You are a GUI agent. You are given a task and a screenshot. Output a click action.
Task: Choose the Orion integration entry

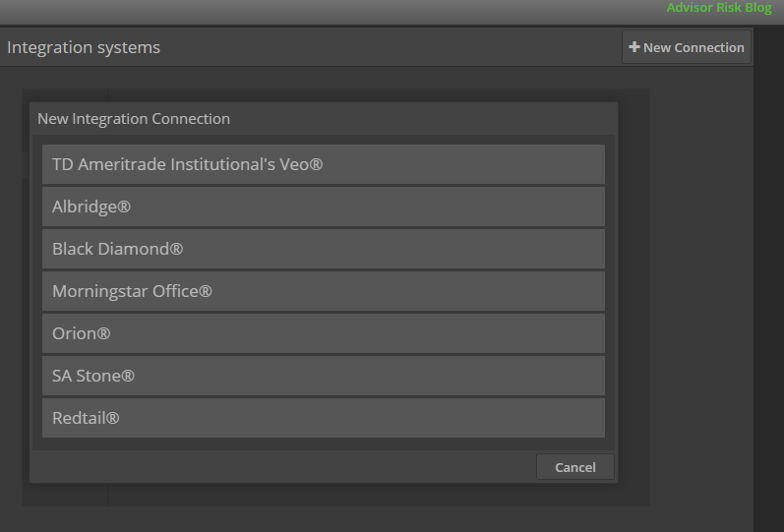(323, 333)
